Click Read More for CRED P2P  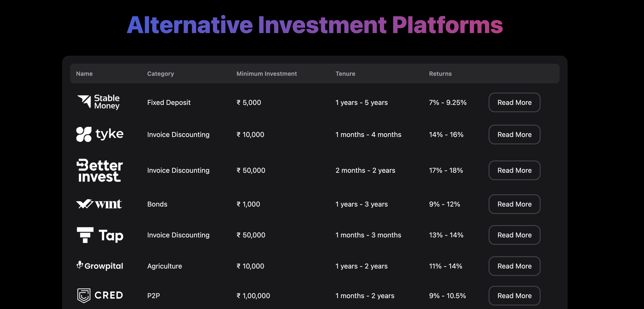(x=514, y=295)
